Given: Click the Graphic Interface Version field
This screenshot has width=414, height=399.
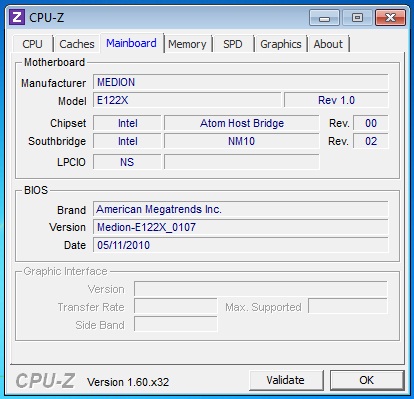Looking at the screenshot, I should click(261, 289).
